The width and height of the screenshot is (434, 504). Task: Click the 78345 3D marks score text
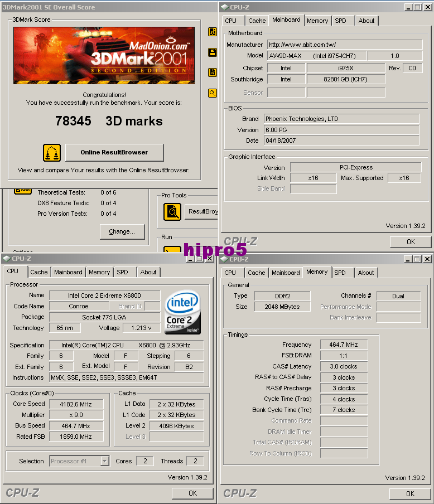point(109,121)
